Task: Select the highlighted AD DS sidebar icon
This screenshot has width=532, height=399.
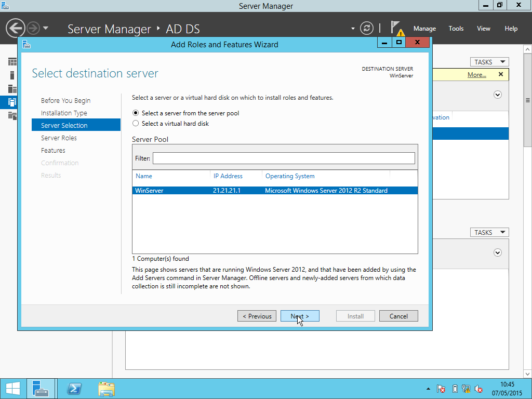Action: [12, 102]
